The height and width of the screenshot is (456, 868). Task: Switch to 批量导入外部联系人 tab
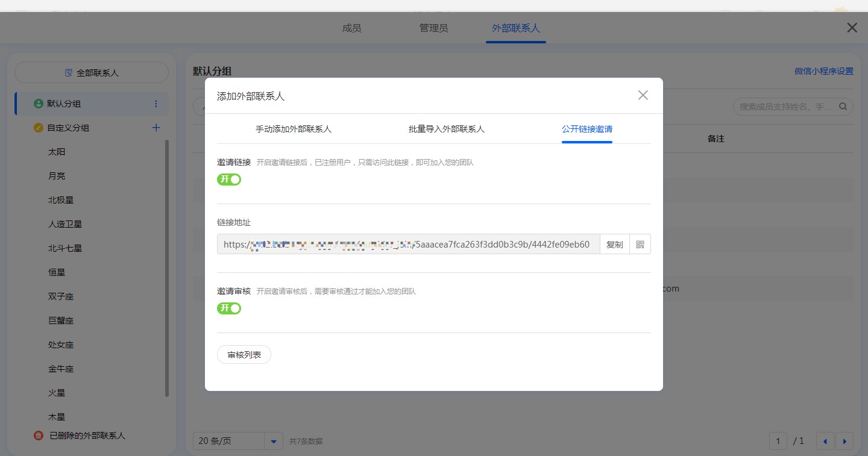[x=447, y=129]
